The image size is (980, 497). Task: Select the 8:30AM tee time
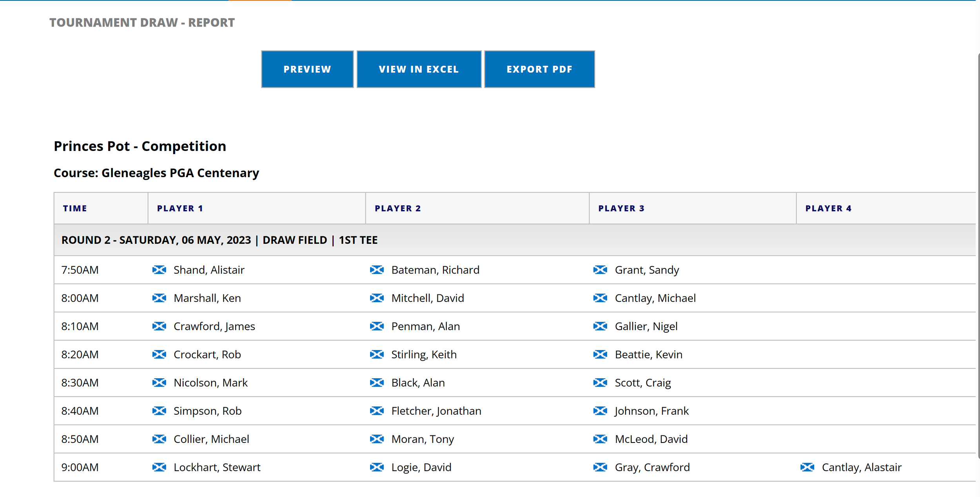pos(80,383)
